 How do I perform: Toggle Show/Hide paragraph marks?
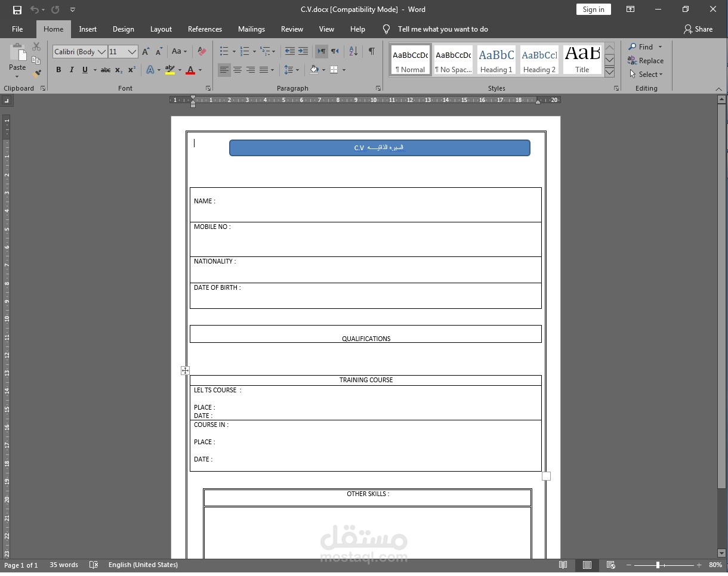[x=371, y=51]
